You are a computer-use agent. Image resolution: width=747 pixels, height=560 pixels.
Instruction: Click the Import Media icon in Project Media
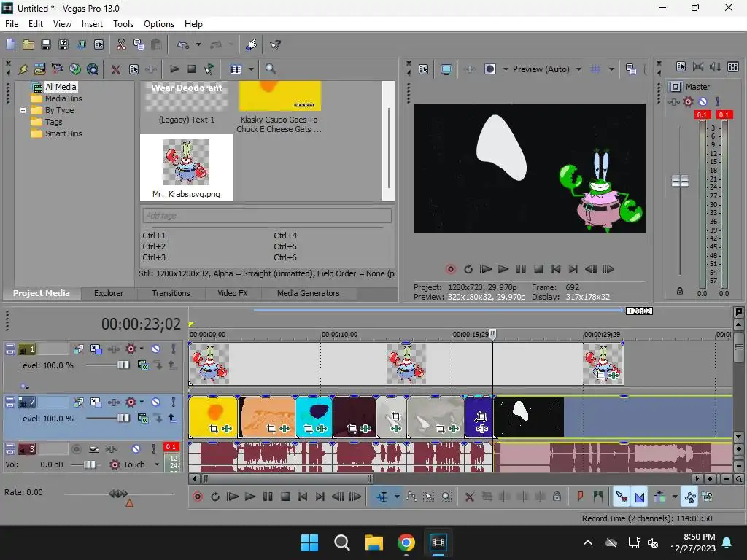(40, 69)
